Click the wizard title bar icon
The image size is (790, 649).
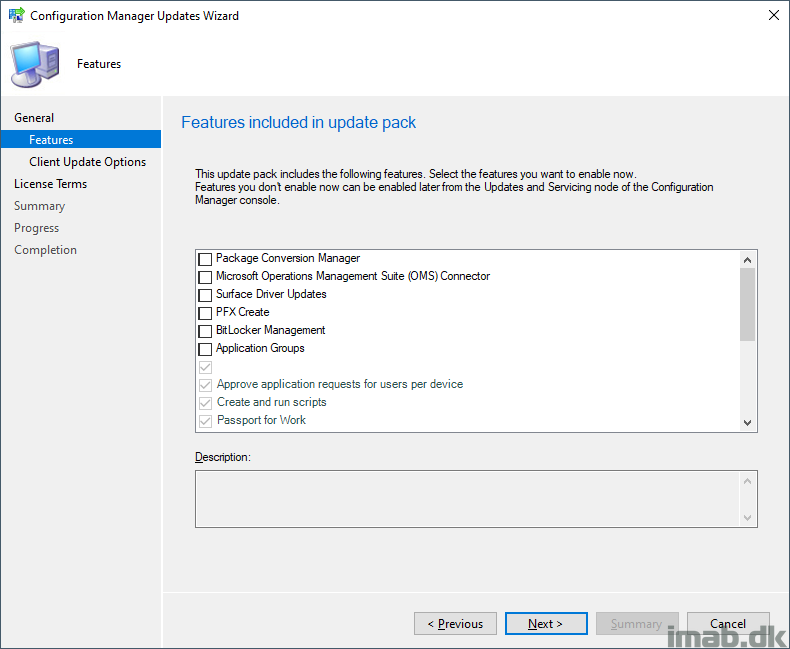pos(17,15)
